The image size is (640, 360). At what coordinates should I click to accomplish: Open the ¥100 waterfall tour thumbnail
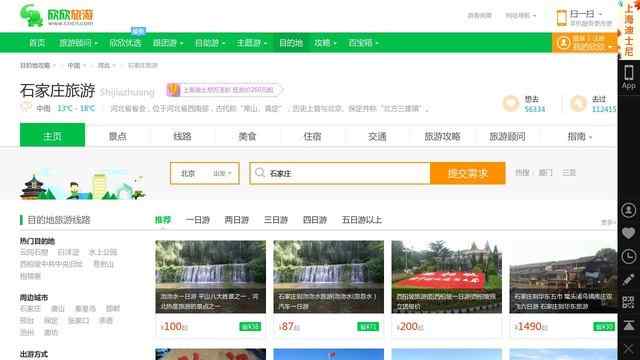click(x=211, y=277)
